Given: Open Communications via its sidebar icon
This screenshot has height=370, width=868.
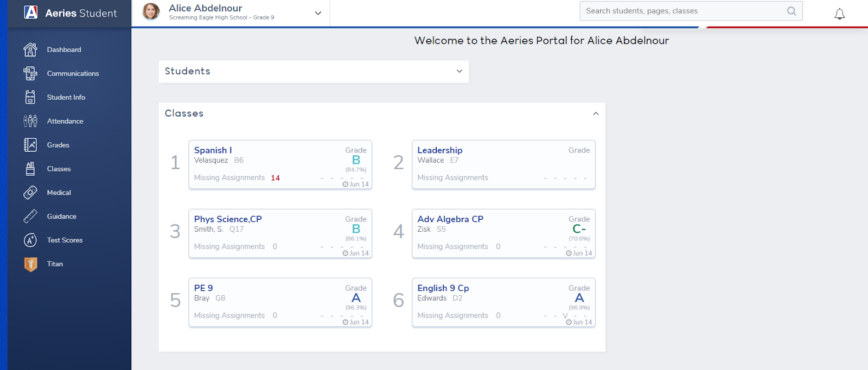Looking at the screenshot, I should 30,73.
